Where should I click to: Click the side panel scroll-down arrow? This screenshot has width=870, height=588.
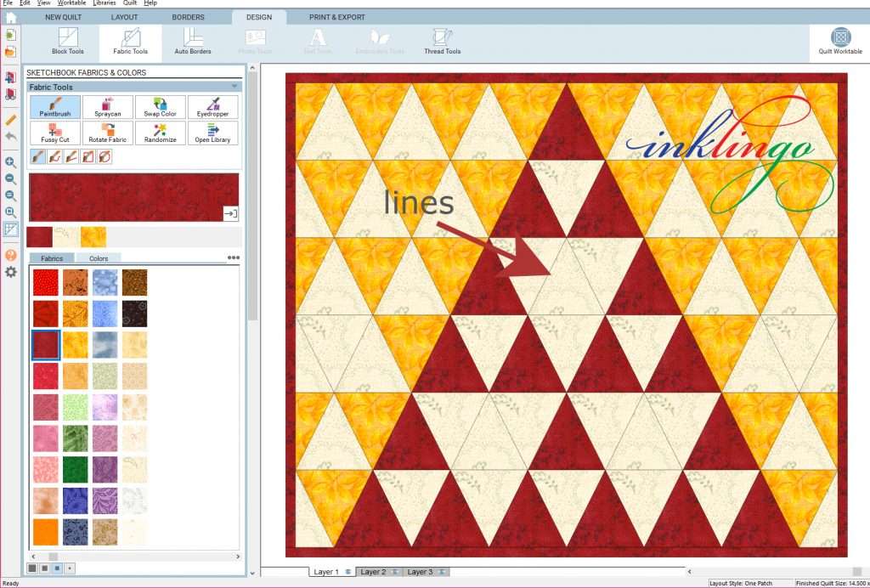(x=252, y=573)
